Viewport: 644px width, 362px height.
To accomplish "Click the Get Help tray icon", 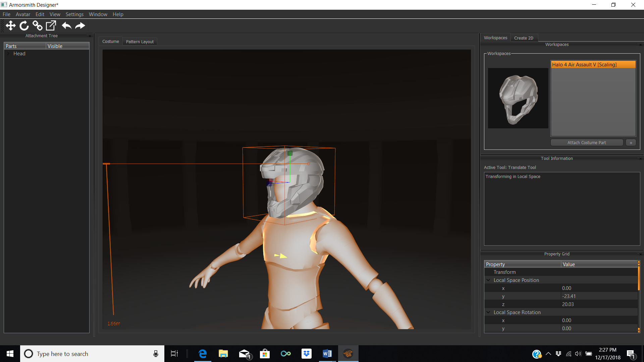I will pos(537,354).
